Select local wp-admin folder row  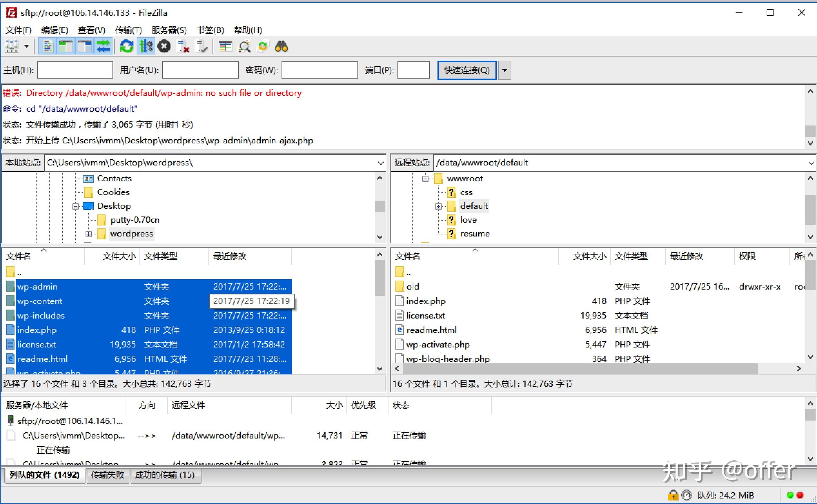(149, 286)
